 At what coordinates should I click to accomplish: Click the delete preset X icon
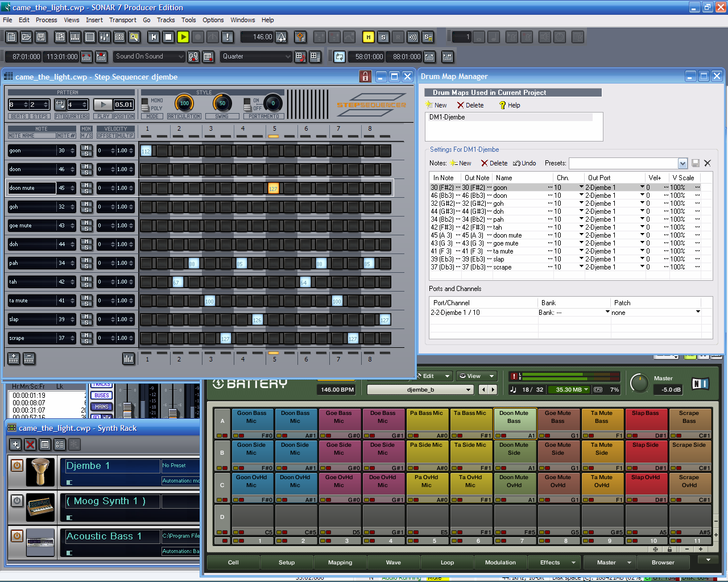click(x=708, y=163)
